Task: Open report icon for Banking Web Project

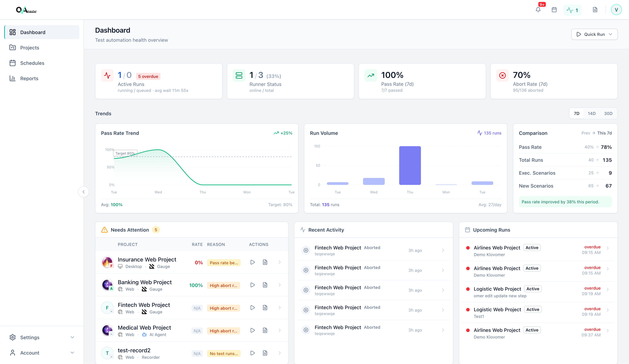Action: tap(265, 285)
